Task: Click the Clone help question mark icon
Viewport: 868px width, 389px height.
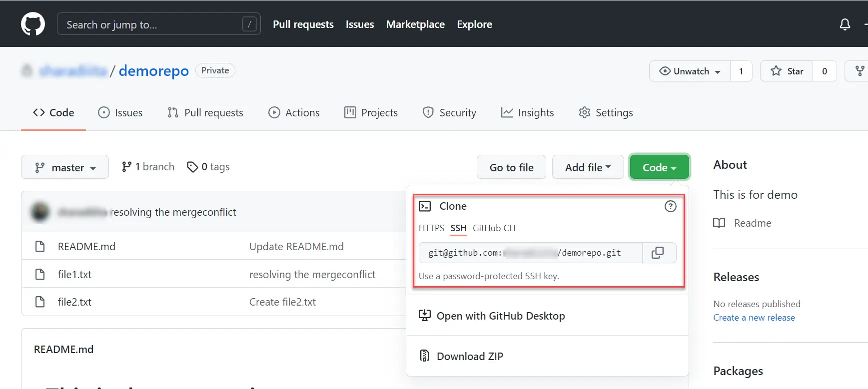Action: point(671,206)
